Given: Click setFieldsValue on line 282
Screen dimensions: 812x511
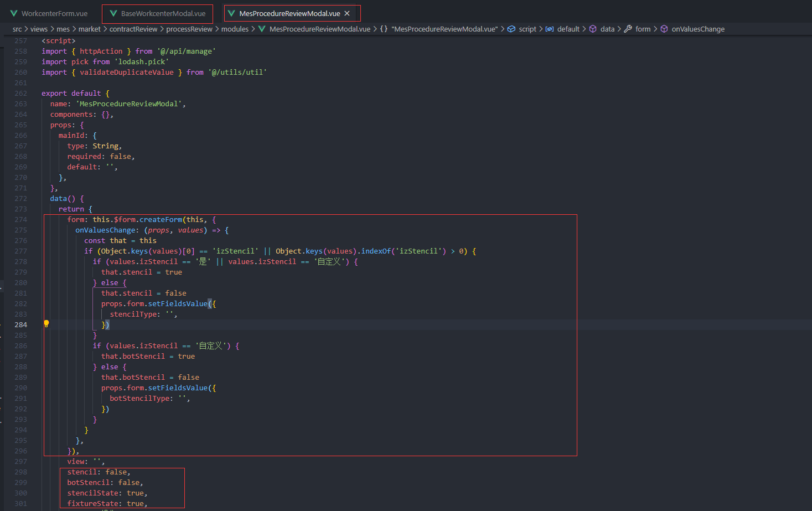Looking at the screenshot, I should tap(178, 303).
